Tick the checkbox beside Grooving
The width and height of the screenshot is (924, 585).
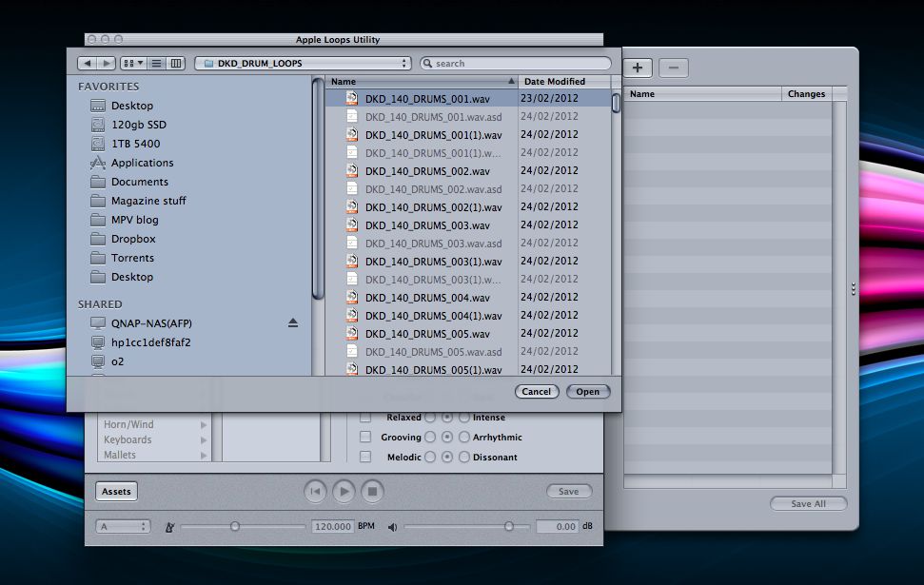coord(365,438)
